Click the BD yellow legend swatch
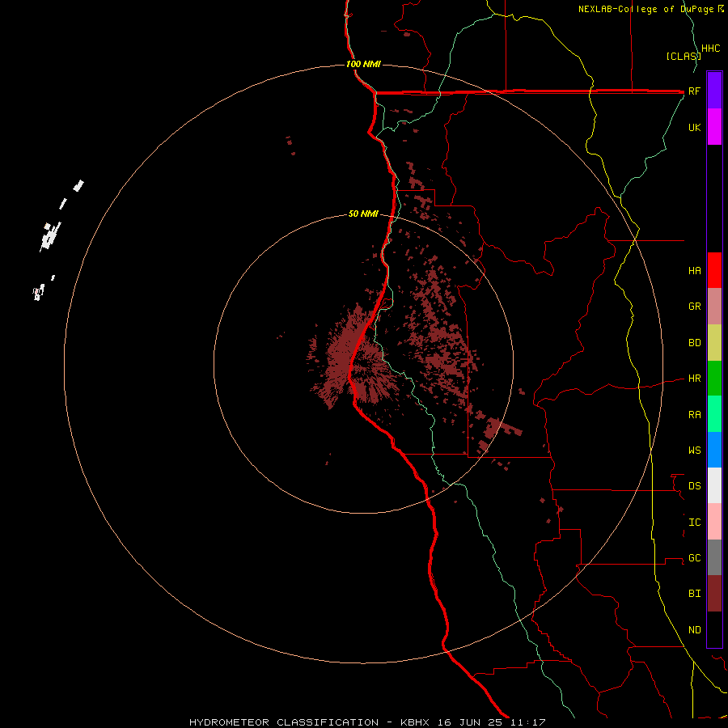The width and height of the screenshot is (728, 728). (714, 343)
